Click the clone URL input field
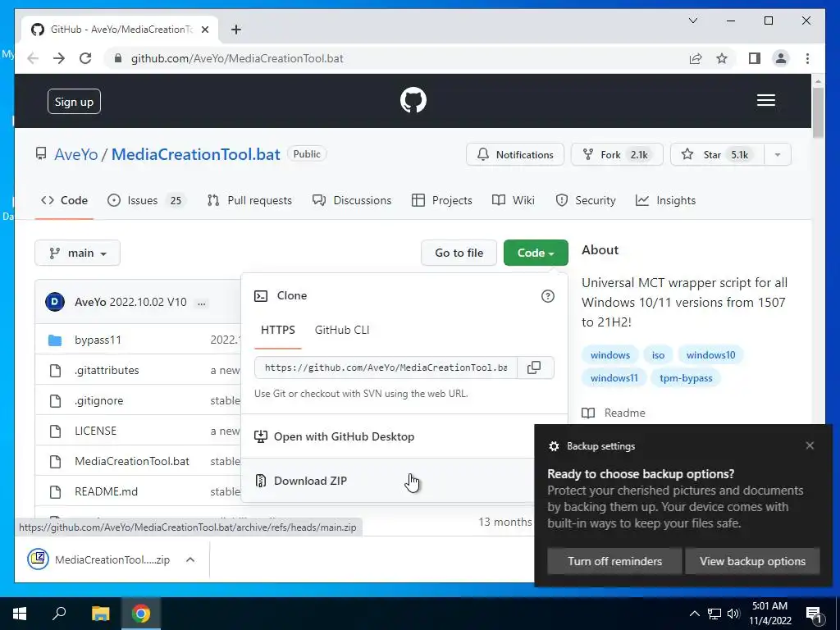 tap(386, 367)
